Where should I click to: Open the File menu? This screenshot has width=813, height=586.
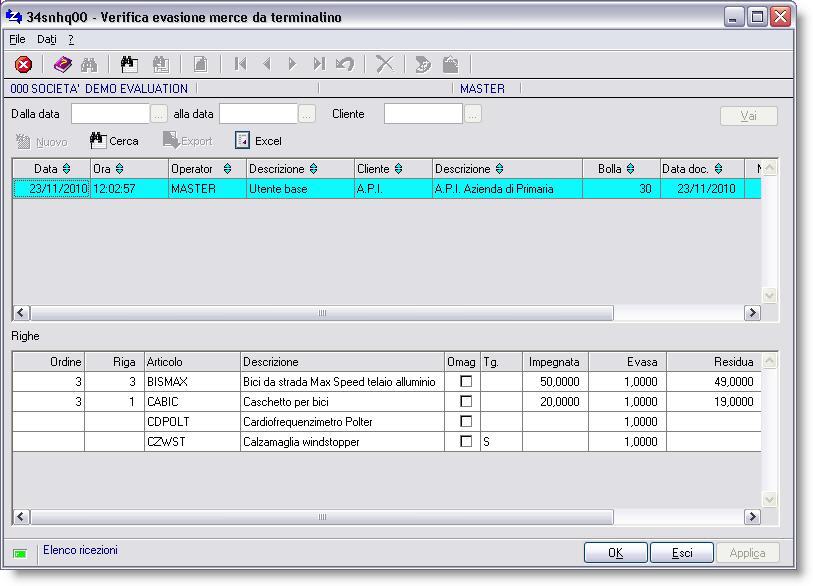pyautogui.click(x=16, y=39)
